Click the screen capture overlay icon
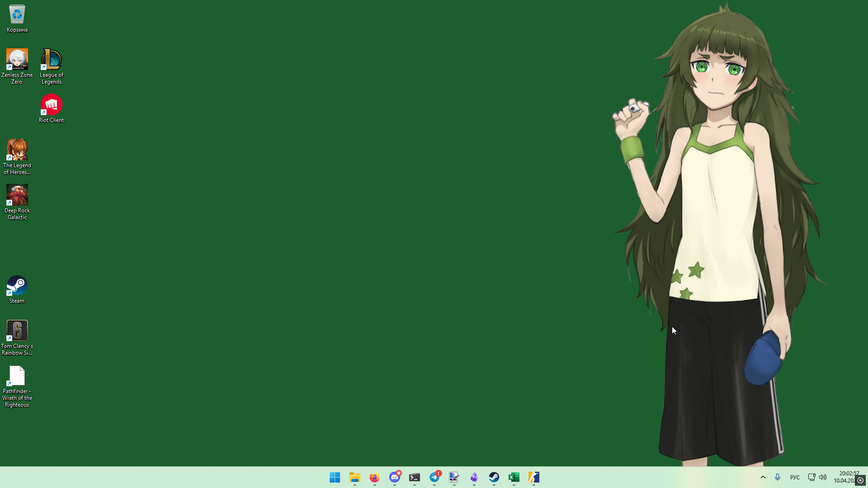Image resolution: width=868 pixels, height=488 pixels. coord(861,481)
